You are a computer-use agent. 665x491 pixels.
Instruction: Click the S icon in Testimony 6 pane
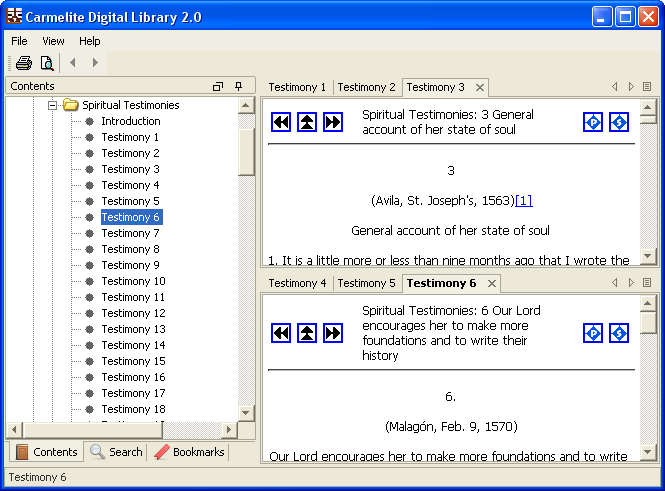[619, 333]
